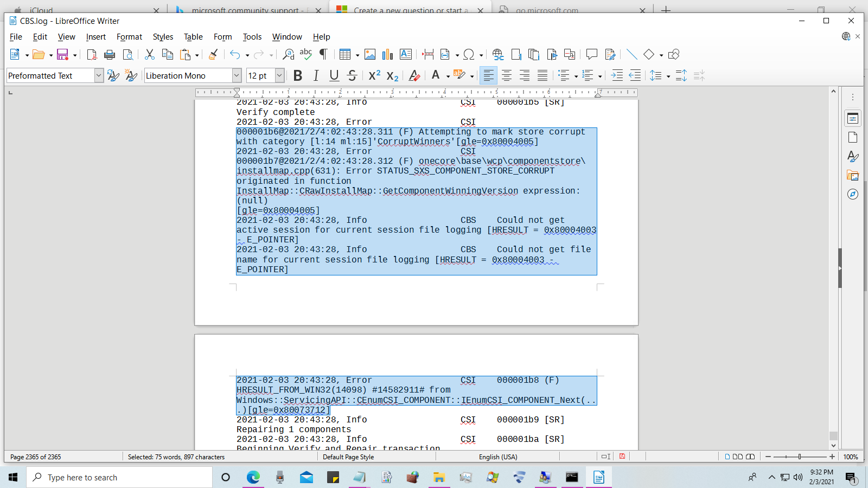Toggle subscript
Viewport: 868px width, 488px height.
click(x=392, y=75)
